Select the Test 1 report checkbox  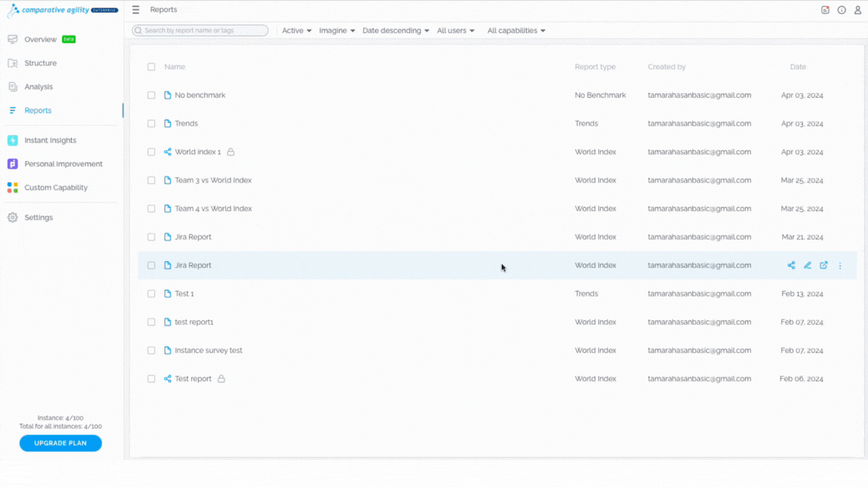(151, 294)
